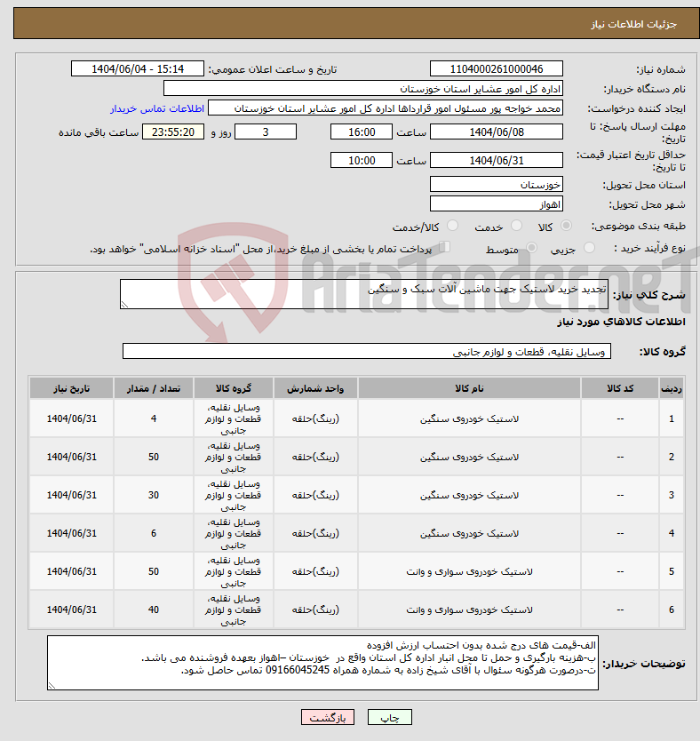Select the کالا/خدمت radio button
This screenshot has width=700, height=741.
[x=452, y=226]
